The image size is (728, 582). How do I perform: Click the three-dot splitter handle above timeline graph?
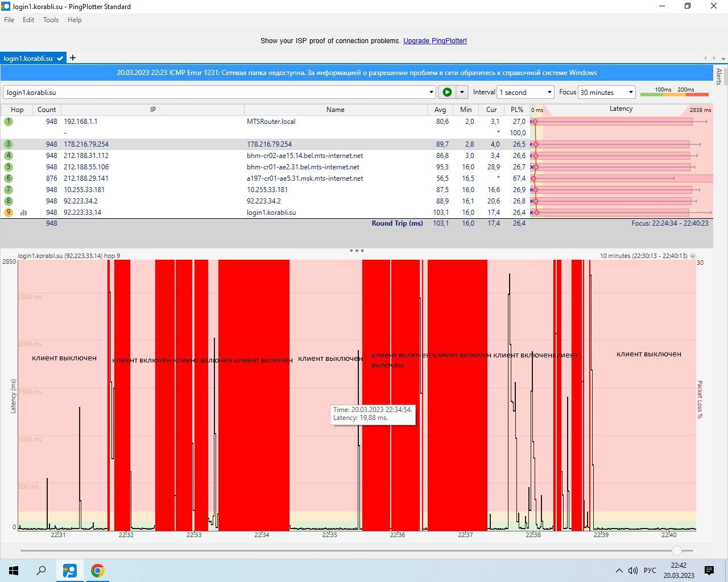click(357, 250)
